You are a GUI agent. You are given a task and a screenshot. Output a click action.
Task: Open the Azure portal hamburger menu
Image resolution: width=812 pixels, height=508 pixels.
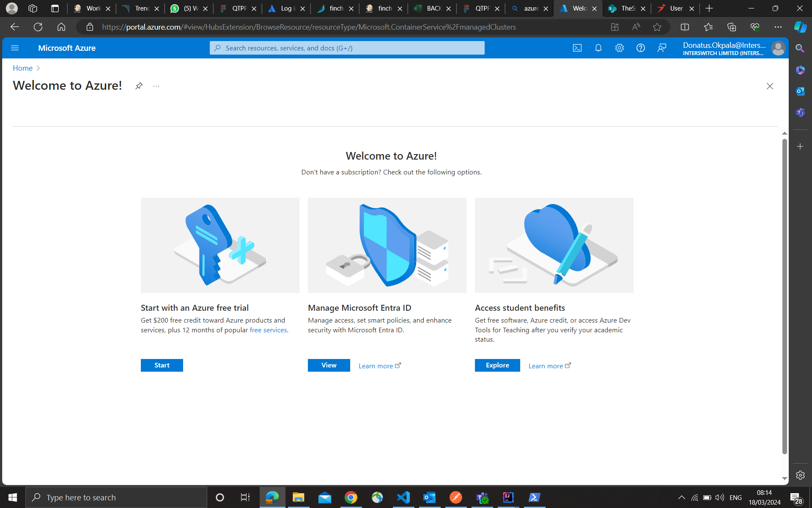click(x=15, y=48)
